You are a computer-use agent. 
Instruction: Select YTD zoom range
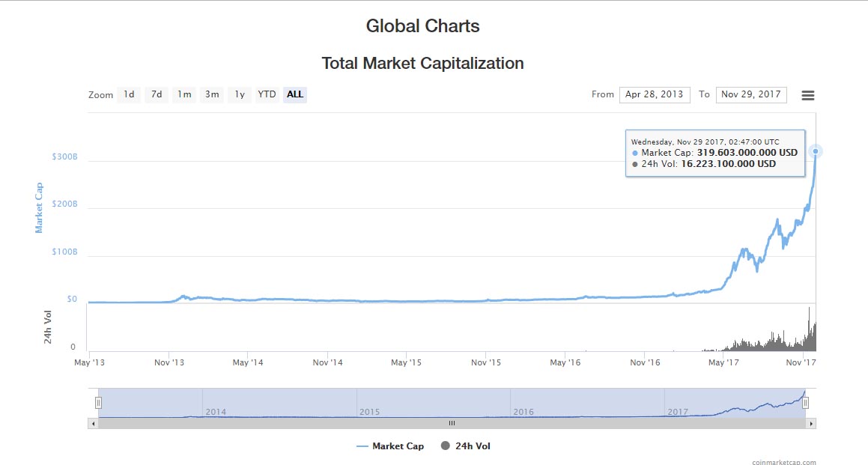click(x=267, y=94)
